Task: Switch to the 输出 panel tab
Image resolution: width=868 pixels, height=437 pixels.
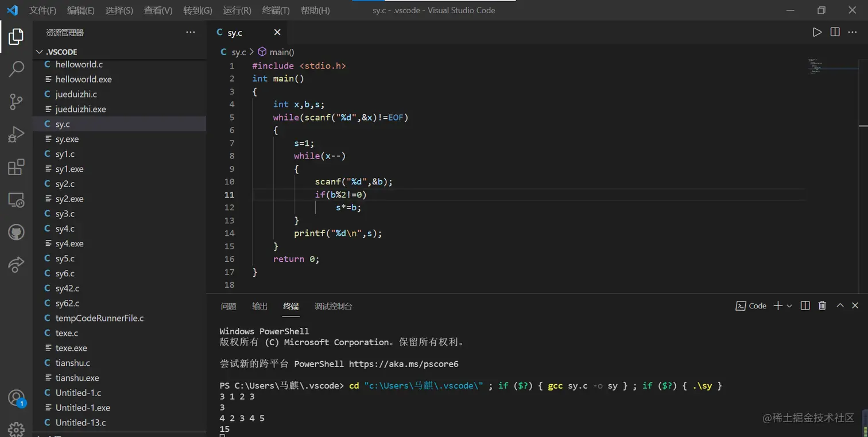Action: click(x=259, y=306)
